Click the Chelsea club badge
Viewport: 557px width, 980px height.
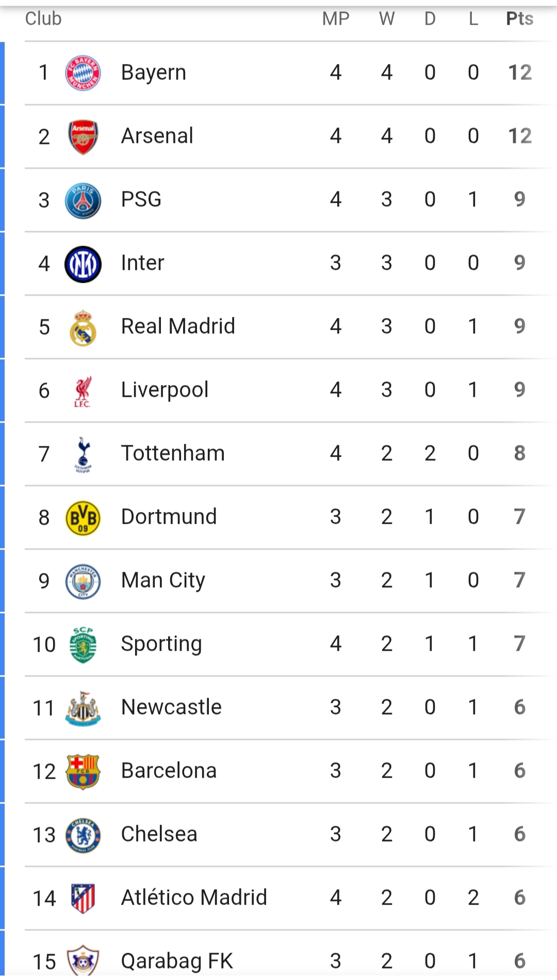coord(83,835)
